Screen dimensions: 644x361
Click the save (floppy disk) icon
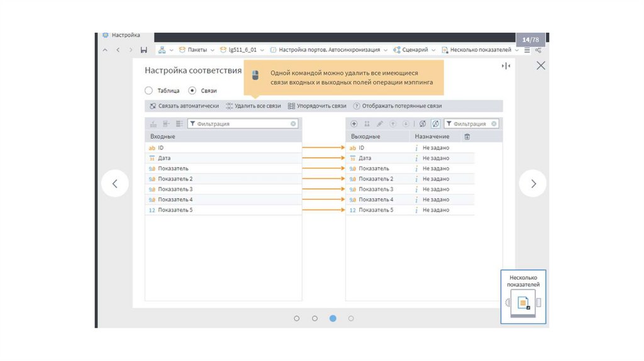pyautogui.click(x=144, y=50)
